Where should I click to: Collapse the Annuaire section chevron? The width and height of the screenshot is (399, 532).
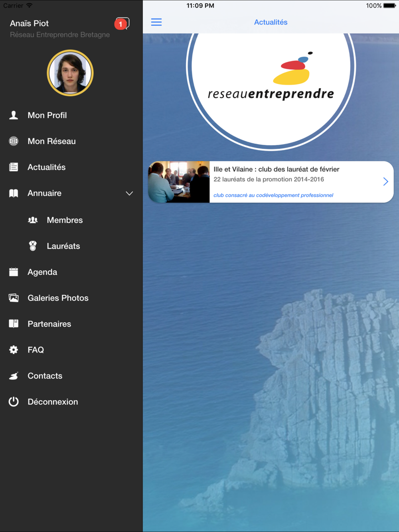pyautogui.click(x=129, y=193)
